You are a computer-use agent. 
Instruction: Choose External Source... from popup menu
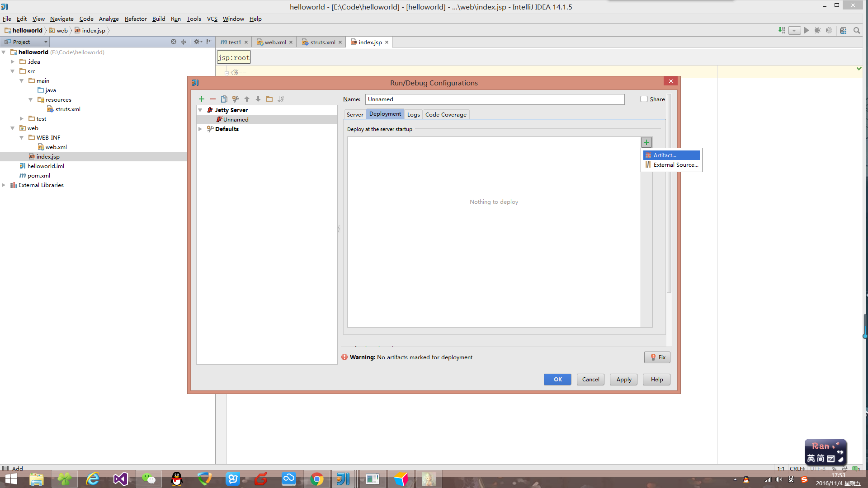coord(672,164)
